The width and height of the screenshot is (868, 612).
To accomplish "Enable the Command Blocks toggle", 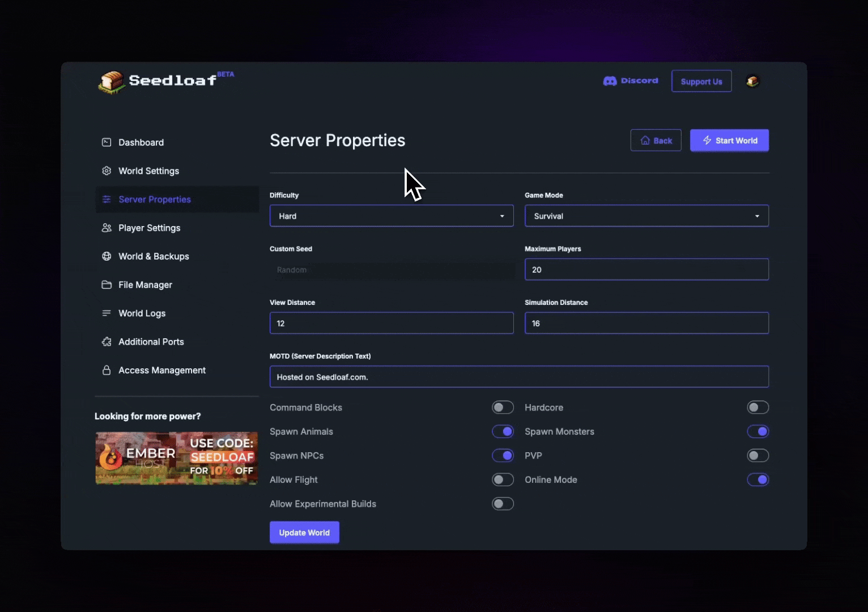I will click(503, 407).
